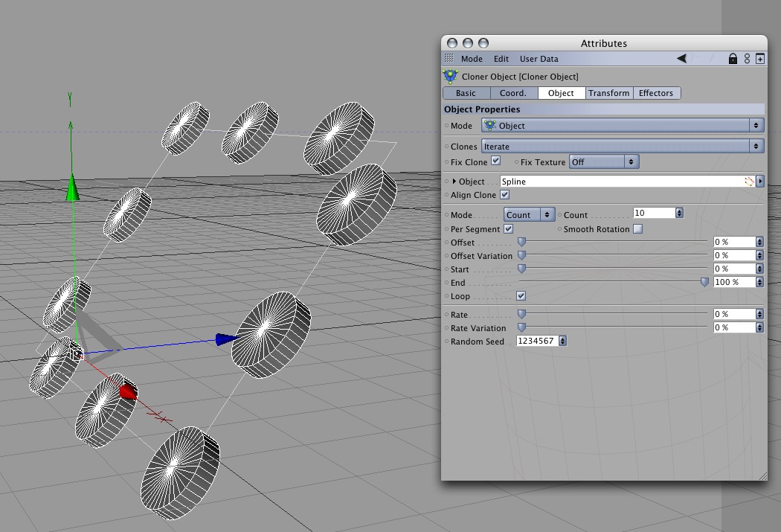781x532 pixels.
Task: Open the Clones Iterate dropdown
Action: (x=623, y=147)
